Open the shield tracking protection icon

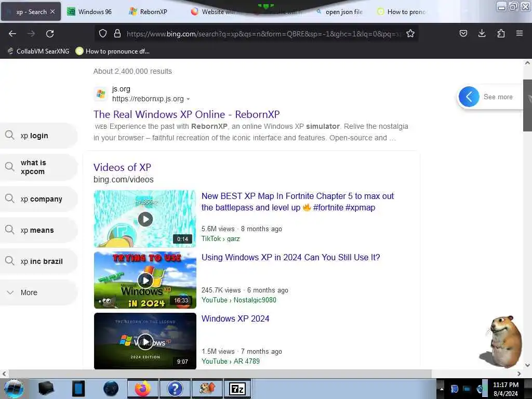[103, 33]
